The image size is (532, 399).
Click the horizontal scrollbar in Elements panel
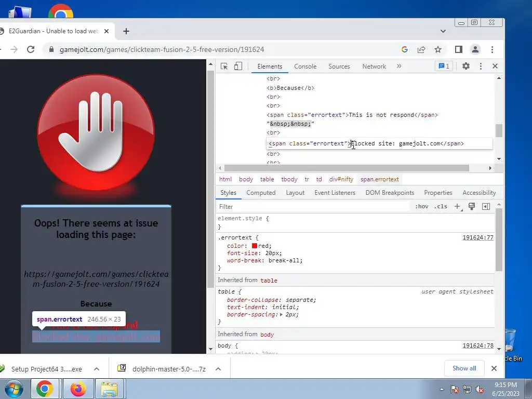(x=347, y=168)
